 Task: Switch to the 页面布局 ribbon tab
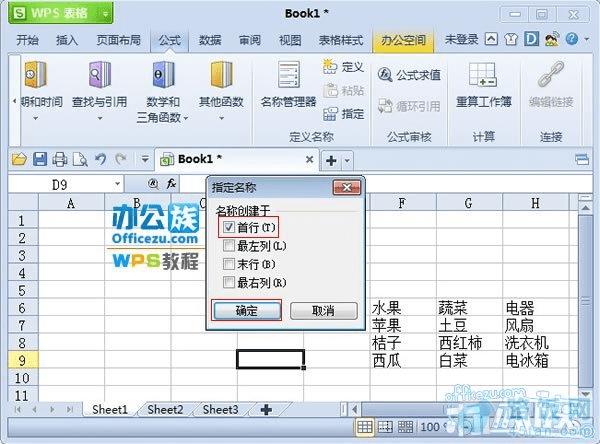tap(119, 40)
